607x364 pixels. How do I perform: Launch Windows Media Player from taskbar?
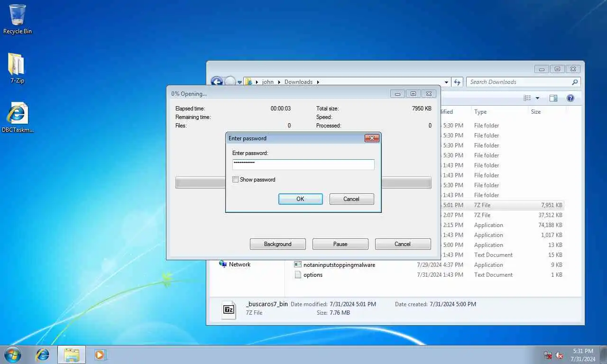tap(100, 355)
